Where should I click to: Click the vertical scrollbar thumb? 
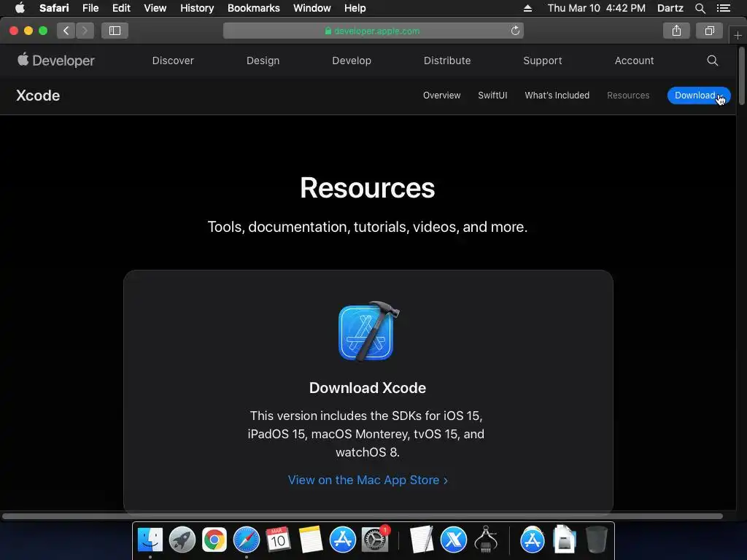point(742,75)
